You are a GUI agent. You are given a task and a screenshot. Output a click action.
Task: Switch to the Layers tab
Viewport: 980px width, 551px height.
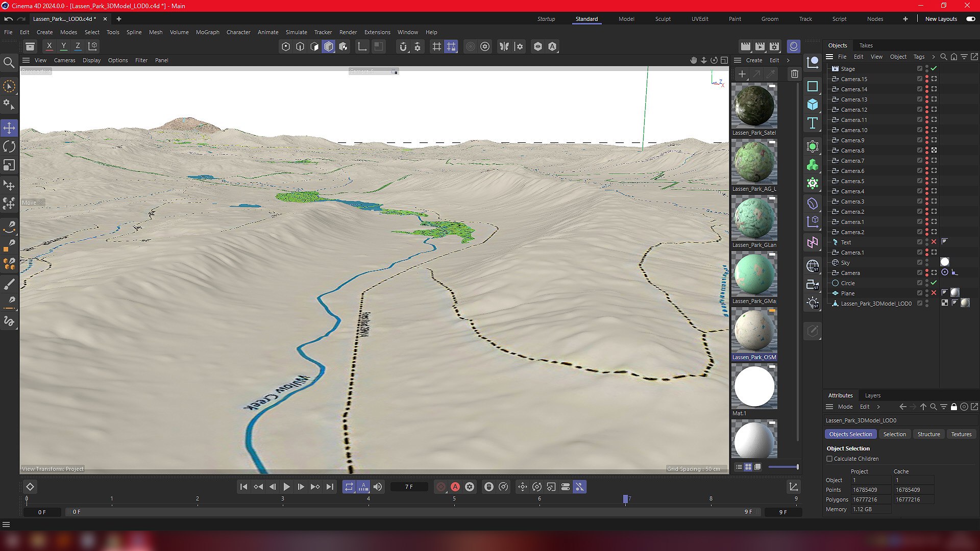(873, 395)
